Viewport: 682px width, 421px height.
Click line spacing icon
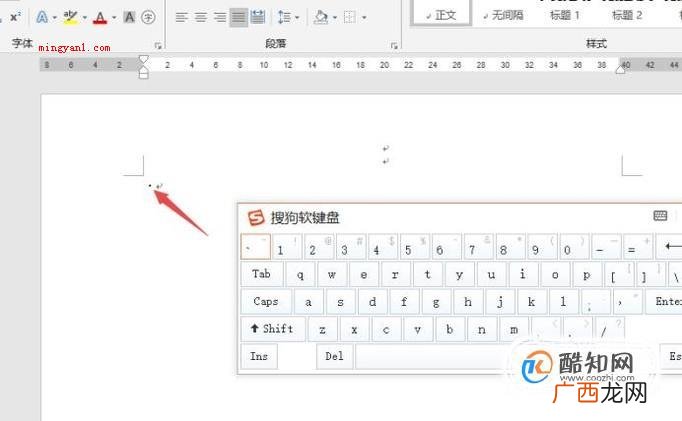click(x=284, y=17)
